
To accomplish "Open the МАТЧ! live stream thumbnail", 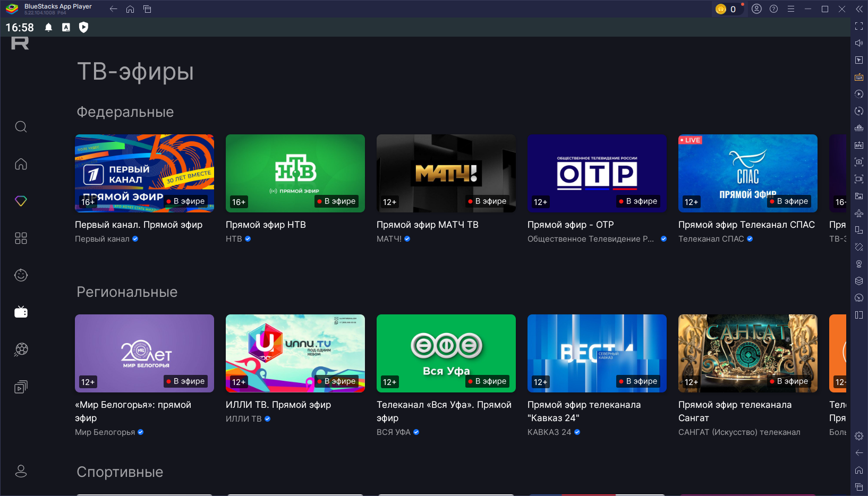I will pyautogui.click(x=446, y=173).
